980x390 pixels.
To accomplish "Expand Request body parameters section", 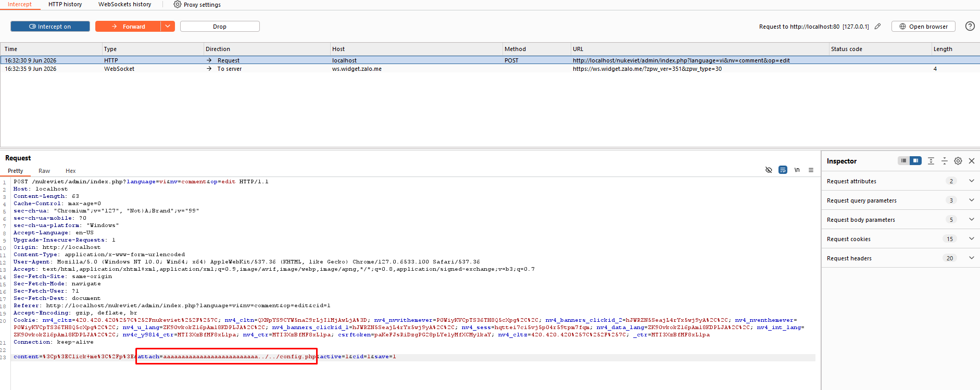I will pos(971,220).
